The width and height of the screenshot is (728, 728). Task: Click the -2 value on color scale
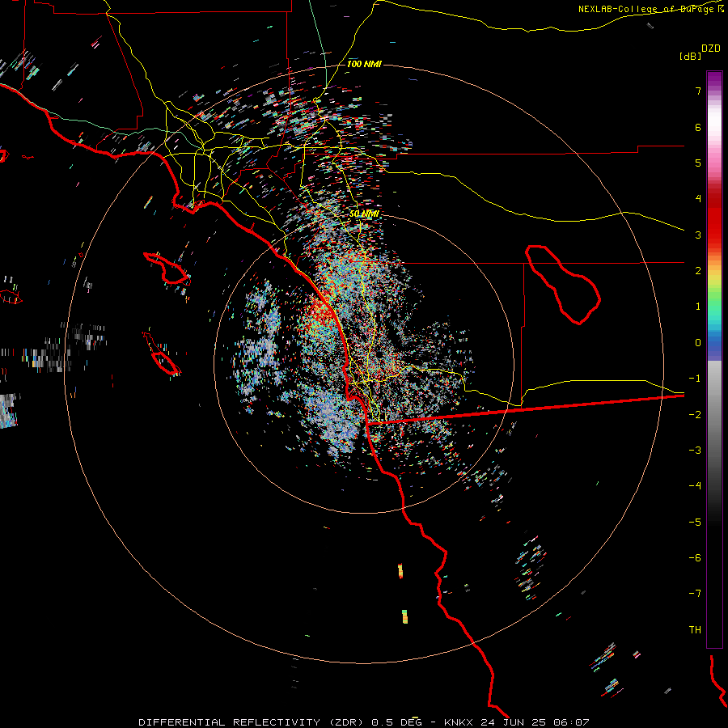click(x=695, y=415)
